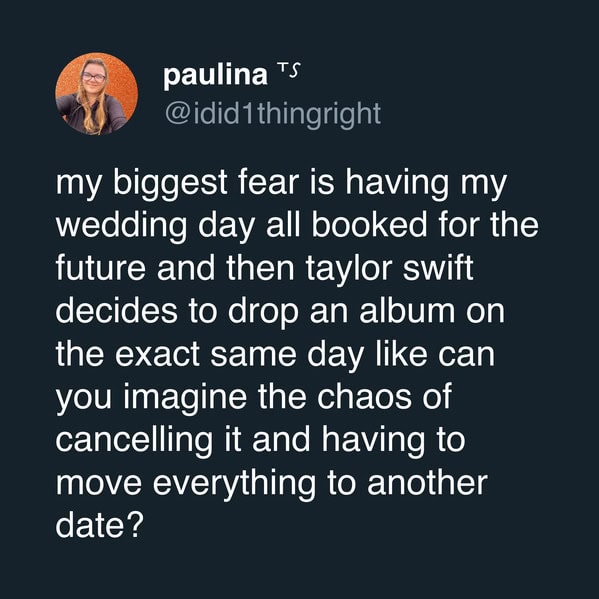This screenshot has height=599, width=599.
Task: Click the word "exact" in tweet
Action: tap(157, 355)
